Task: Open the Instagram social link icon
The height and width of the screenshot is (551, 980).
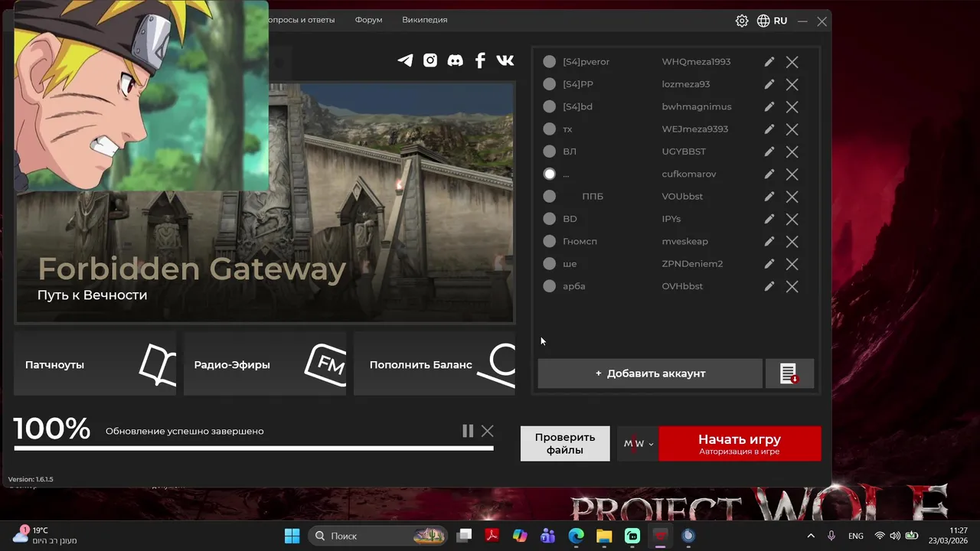Action: click(430, 60)
